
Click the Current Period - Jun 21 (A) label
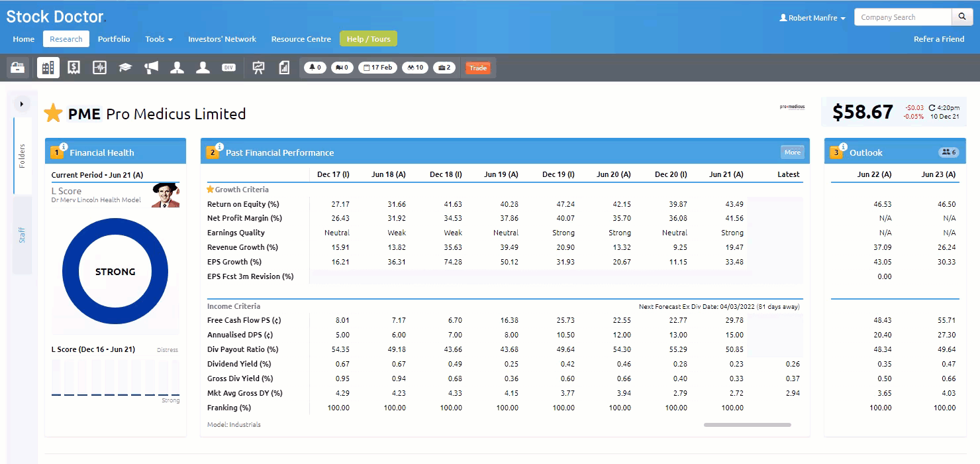(97, 176)
